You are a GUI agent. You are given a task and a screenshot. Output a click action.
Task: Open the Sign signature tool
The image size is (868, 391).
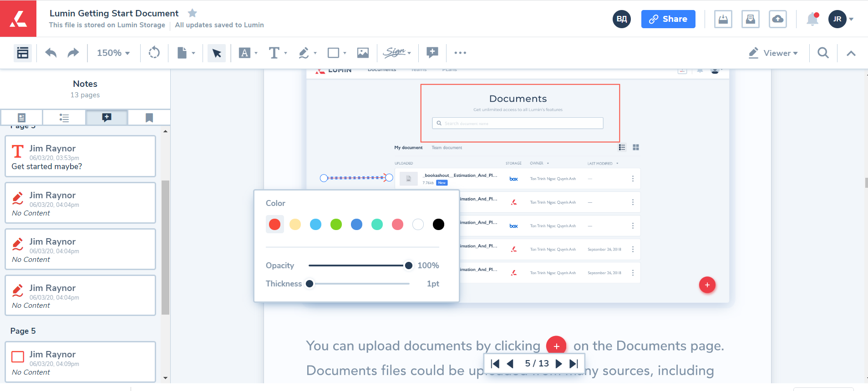click(397, 53)
